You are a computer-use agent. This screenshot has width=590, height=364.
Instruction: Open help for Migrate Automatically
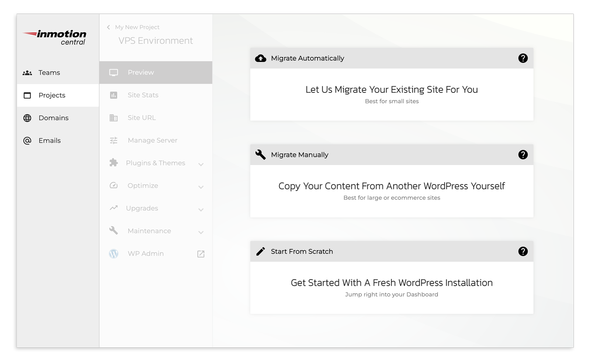coord(523,58)
